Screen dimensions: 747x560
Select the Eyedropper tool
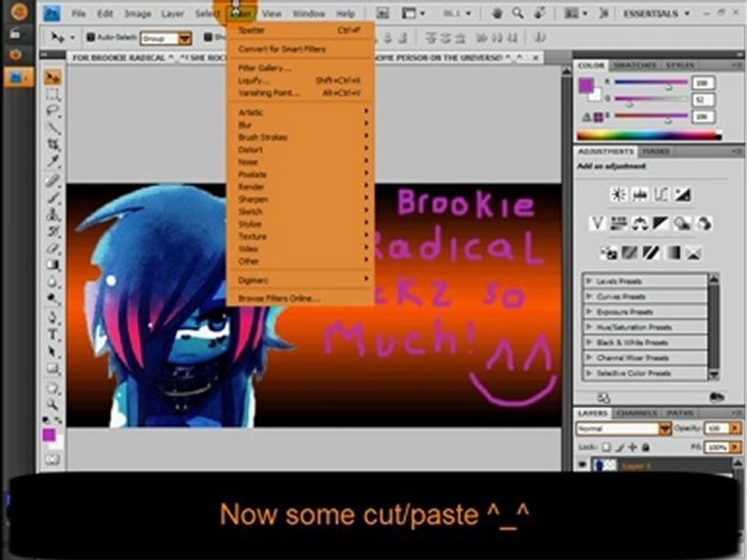click(53, 162)
